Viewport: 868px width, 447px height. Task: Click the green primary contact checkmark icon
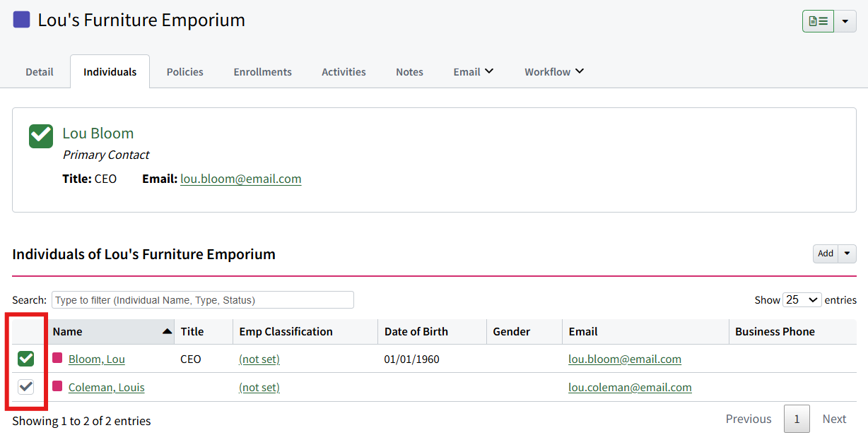(x=41, y=136)
